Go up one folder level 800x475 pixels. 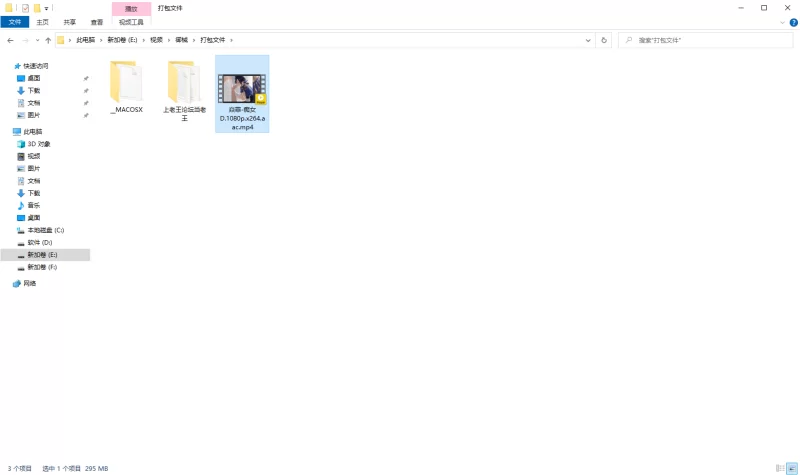pyautogui.click(x=48, y=40)
